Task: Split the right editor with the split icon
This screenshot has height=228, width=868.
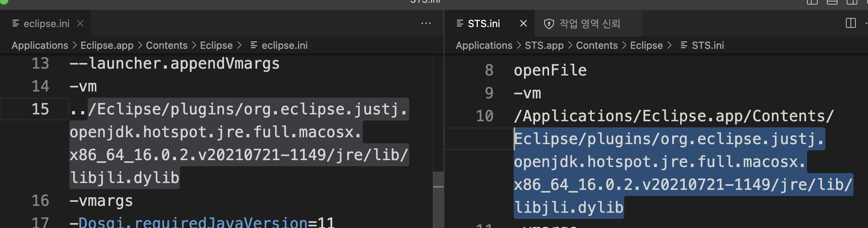Action: pyautogui.click(x=851, y=23)
